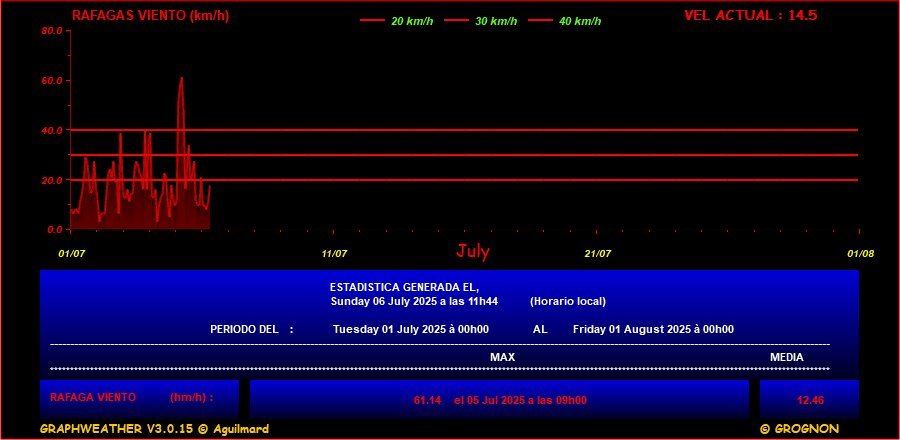The width and height of the screenshot is (900, 440).
Task: Click the 61.14 maximum gust value cell
Action: 499,399
